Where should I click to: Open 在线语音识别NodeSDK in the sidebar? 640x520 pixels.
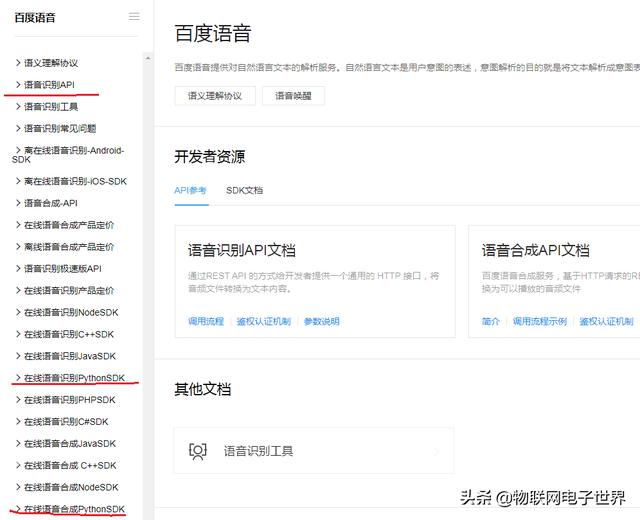pyautogui.click(x=71, y=312)
